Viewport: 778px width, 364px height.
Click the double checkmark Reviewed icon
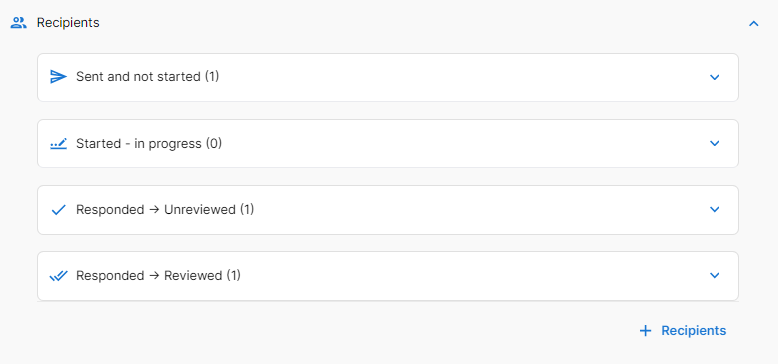click(x=59, y=276)
